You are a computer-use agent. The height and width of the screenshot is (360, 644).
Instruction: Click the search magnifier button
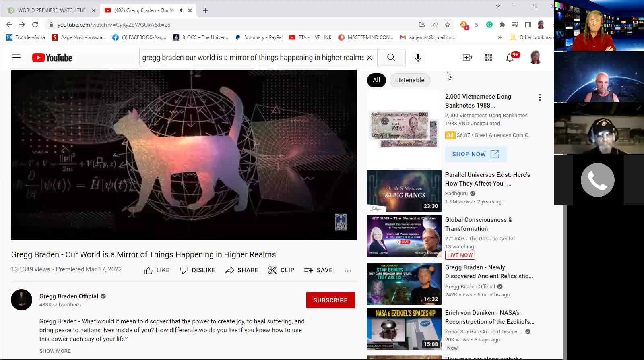391,58
